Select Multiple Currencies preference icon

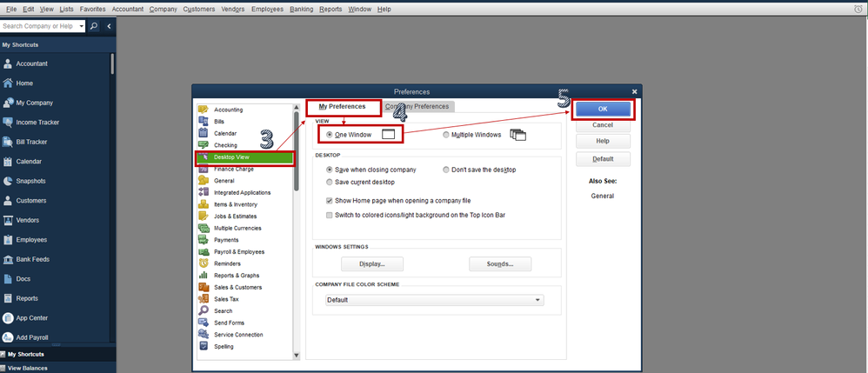point(204,228)
